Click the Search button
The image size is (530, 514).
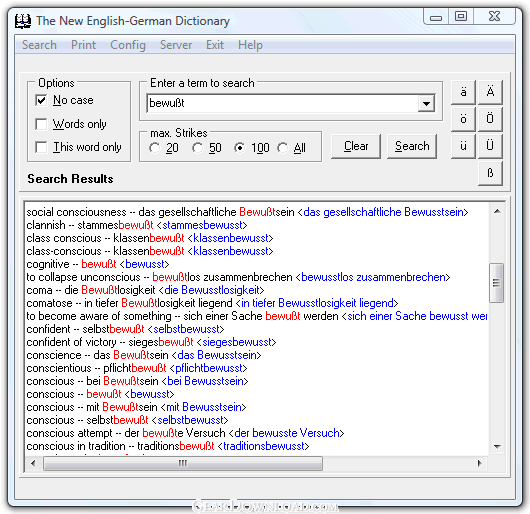(x=412, y=146)
